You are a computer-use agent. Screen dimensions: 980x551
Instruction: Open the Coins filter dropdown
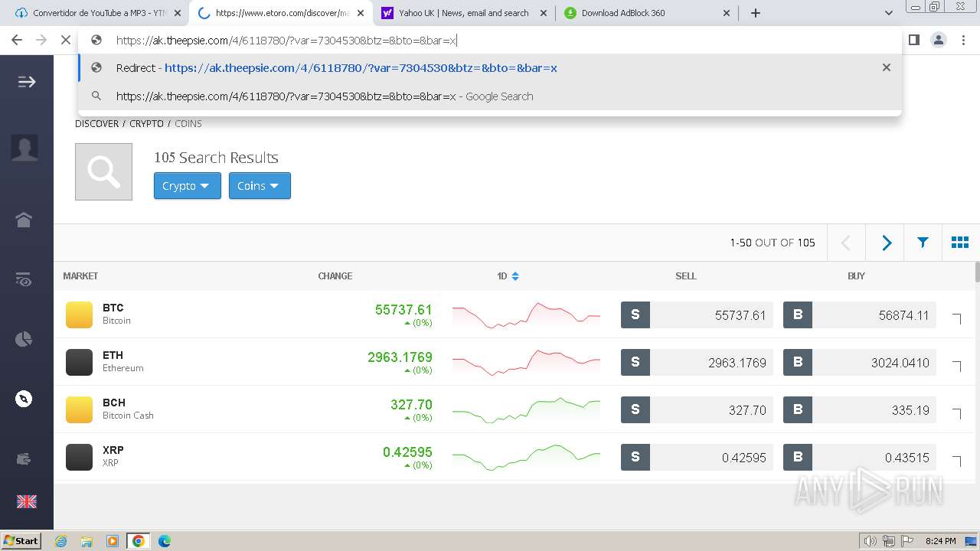pos(260,186)
